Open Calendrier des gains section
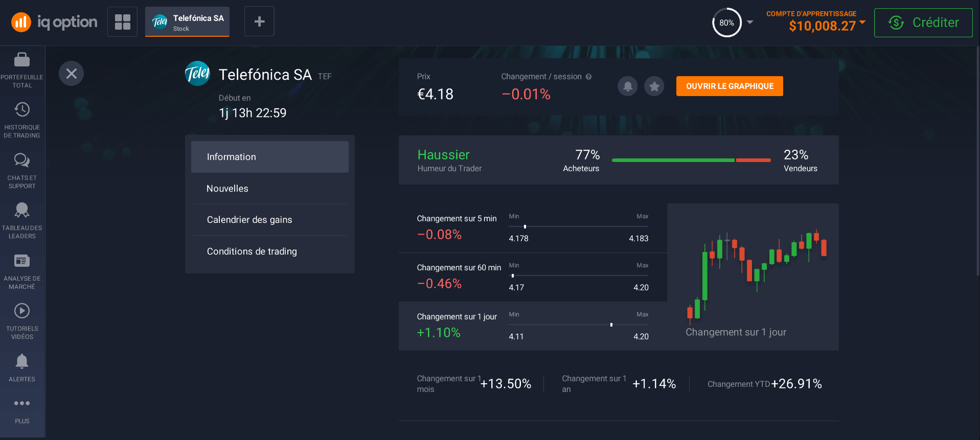Screen dimensions: 980x440 [270, 220]
